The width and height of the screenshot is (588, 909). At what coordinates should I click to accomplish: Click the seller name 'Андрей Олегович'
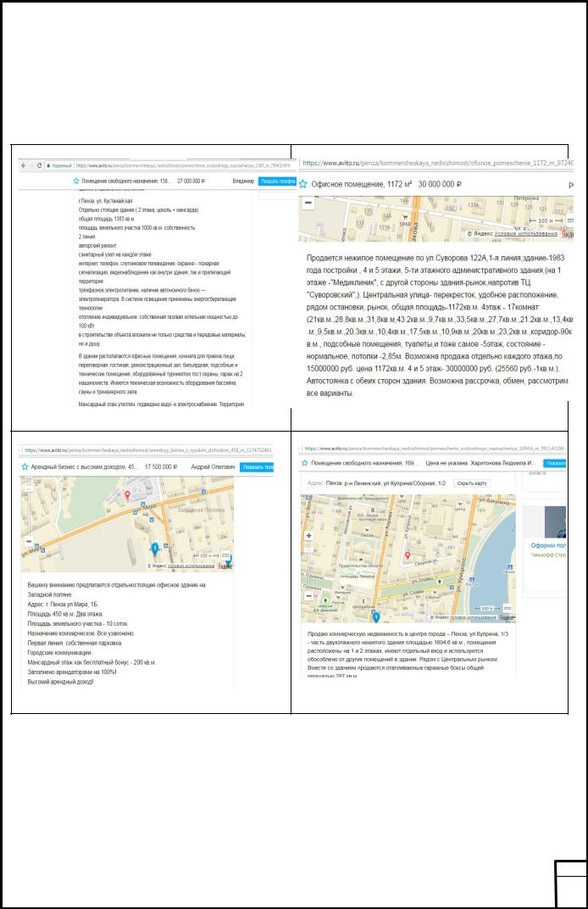coord(213,466)
